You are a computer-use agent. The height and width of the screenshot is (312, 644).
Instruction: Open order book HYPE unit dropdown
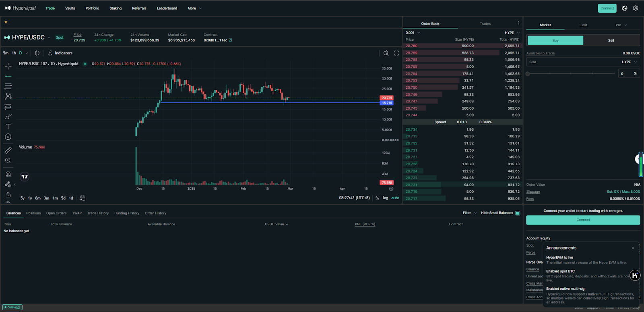click(x=512, y=33)
